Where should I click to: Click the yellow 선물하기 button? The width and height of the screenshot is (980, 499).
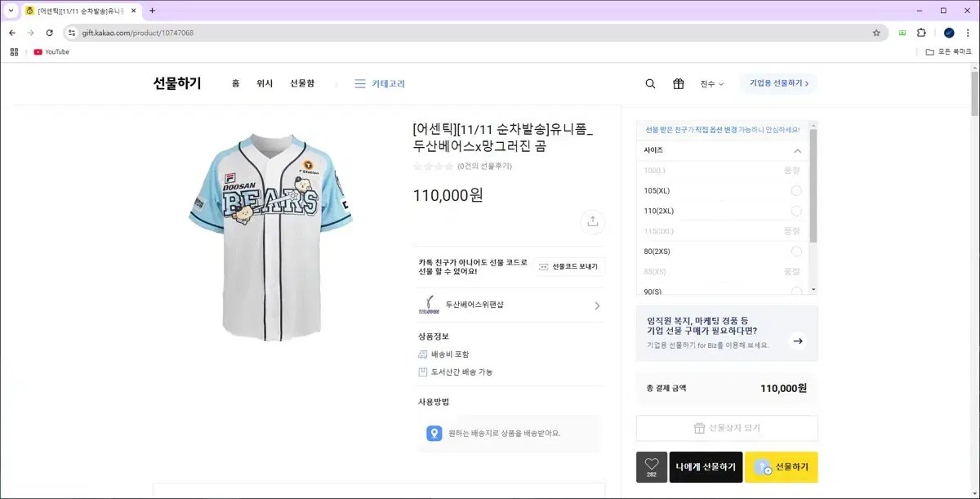[x=782, y=467]
